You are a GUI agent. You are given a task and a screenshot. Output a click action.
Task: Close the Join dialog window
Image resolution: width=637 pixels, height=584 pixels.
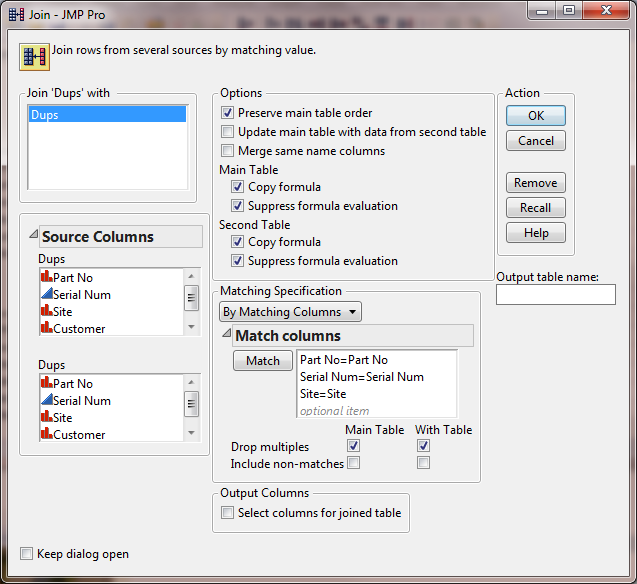coord(606,11)
